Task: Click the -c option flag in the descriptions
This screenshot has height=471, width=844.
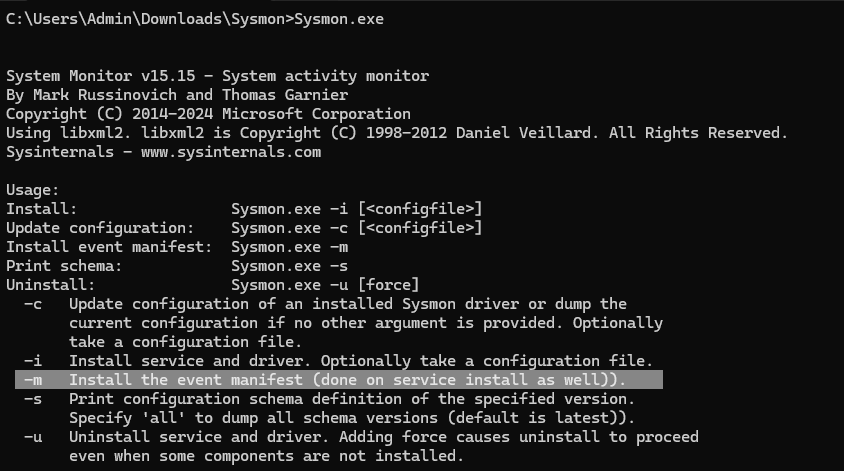Action: pyautogui.click(x=33, y=304)
